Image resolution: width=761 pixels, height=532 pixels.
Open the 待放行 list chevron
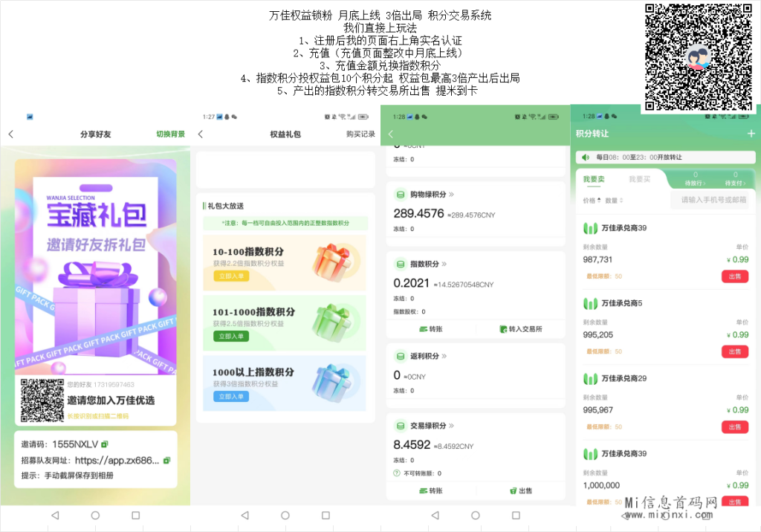click(x=696, y=182)
